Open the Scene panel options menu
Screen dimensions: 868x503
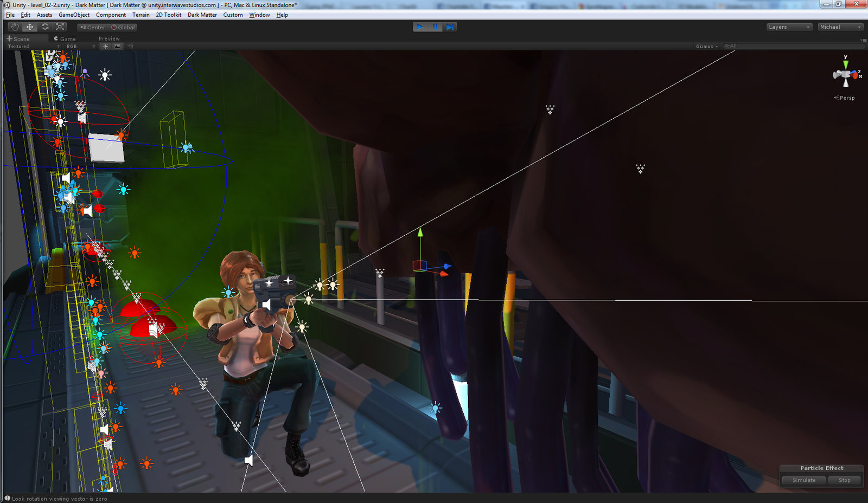pos(863,40)
